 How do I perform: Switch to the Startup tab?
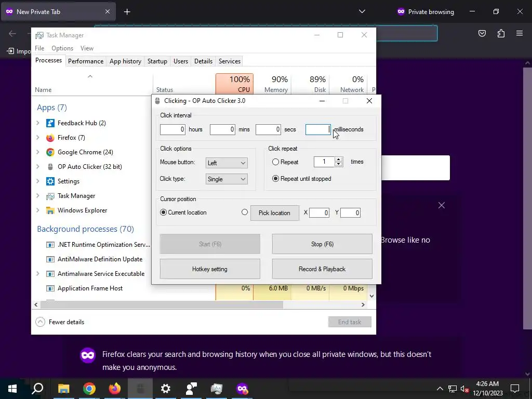(x=157, y=61)
